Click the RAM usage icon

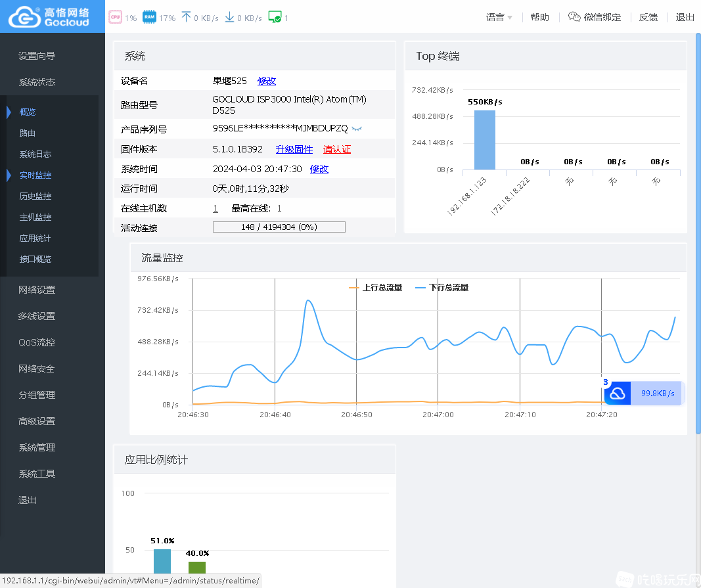(x=149, y=17)
